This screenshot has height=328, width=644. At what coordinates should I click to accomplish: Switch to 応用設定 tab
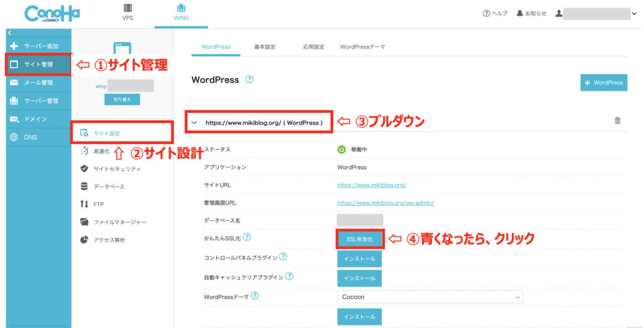pos(313,47)
